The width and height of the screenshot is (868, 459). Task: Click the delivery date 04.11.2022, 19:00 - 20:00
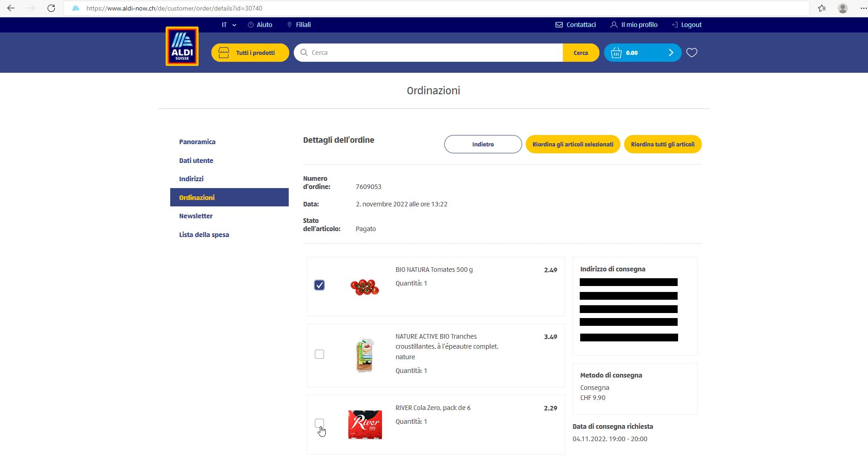[610, 439]
